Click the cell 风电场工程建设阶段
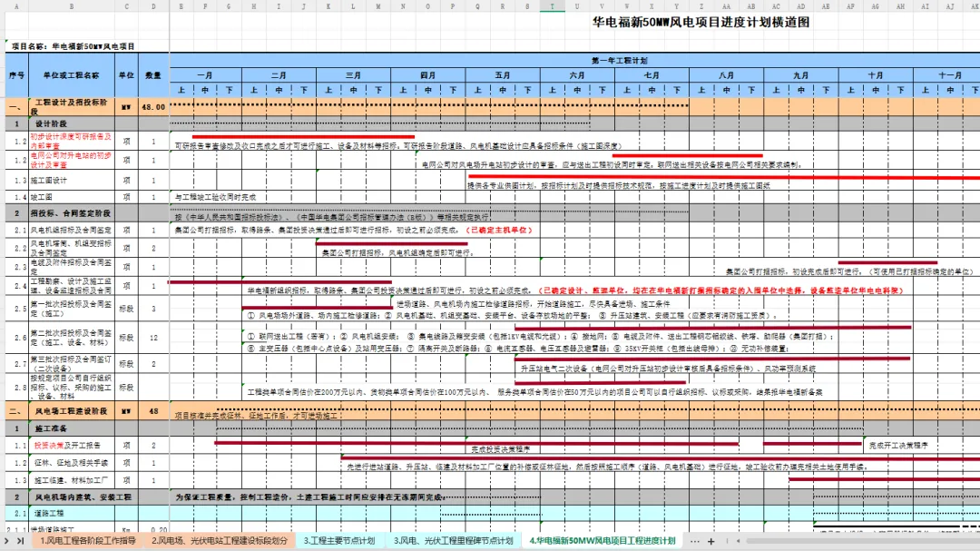This screenshot has width=980, height=551. tap(72, 411)
